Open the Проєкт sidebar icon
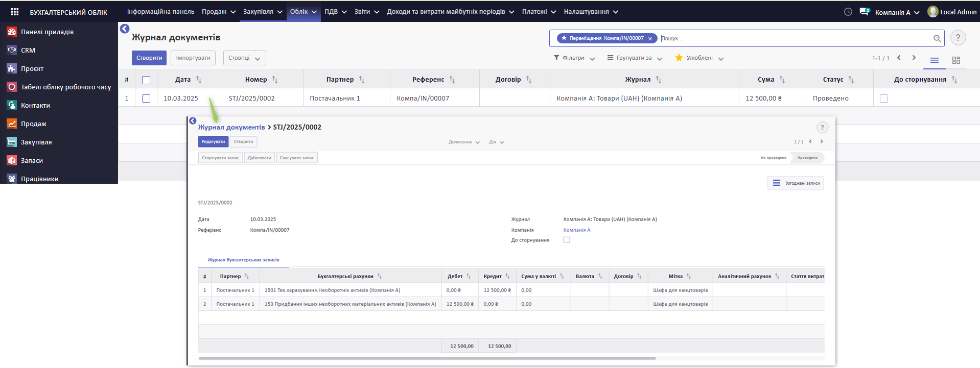Image resolution: width=980 pixels, height=368 pixels. (x=12, y=68)
